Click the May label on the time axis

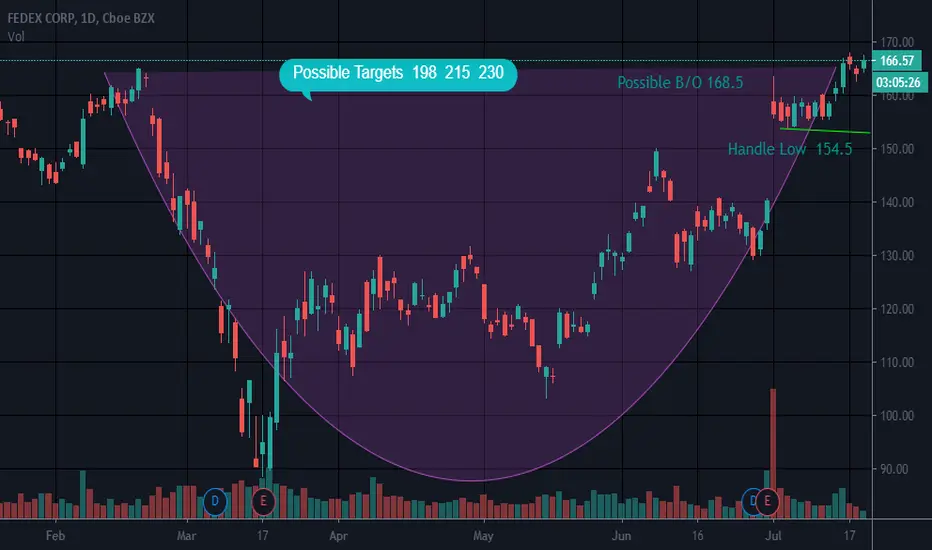pyautogui.click(x=483, y=536)
